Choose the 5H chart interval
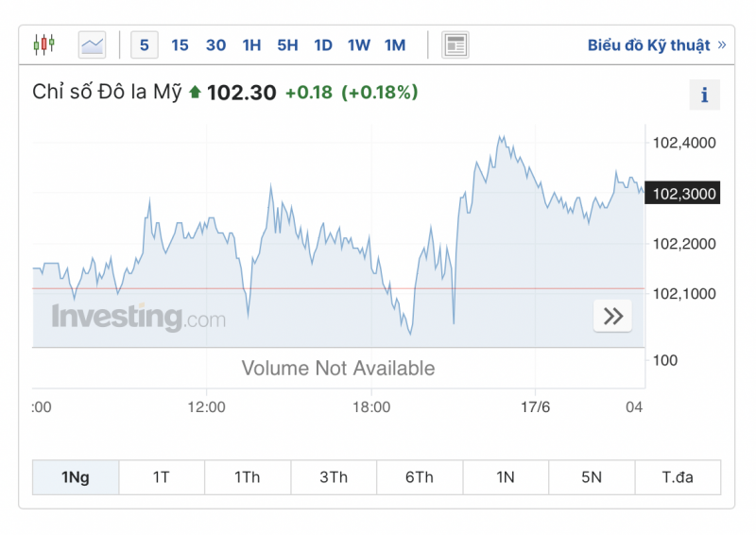The width and height of the screenshot is (756, 535). point(287,44)
